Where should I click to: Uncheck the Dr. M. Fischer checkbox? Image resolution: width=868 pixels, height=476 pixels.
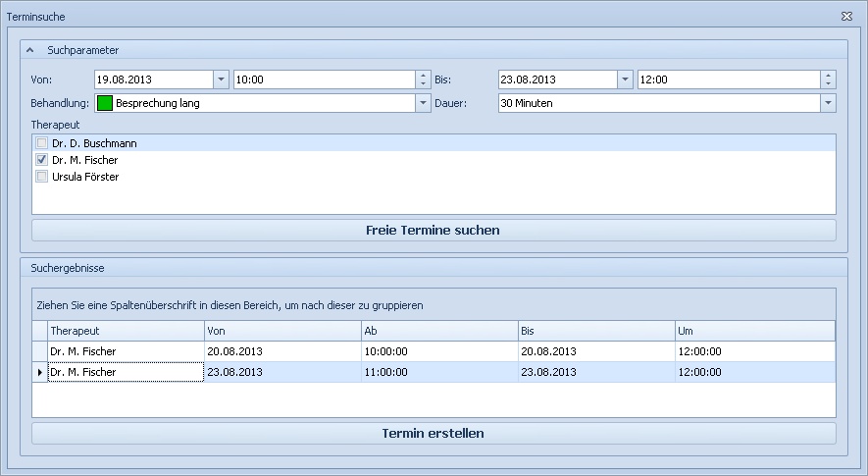pos(42,160)
